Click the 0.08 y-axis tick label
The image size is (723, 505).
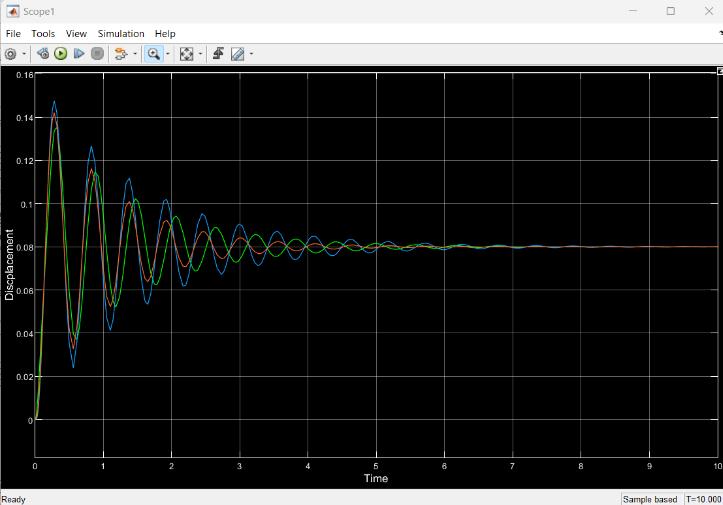tap(24, 248)
